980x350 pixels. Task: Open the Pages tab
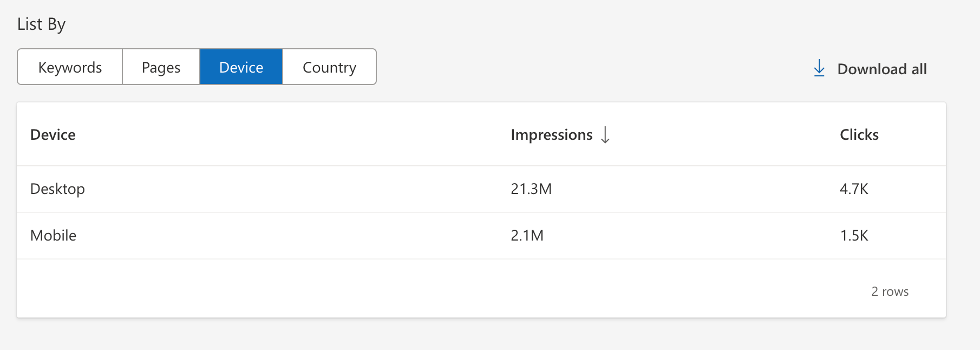tap(161, 67)
